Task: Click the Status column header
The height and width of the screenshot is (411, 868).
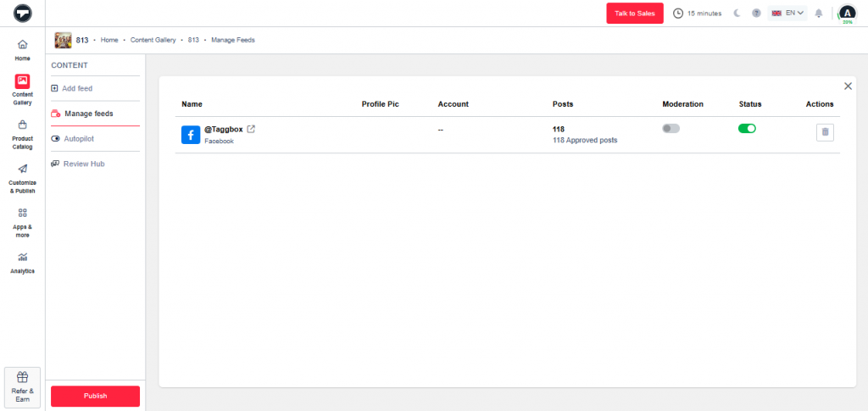Action: tap(750, 104)
